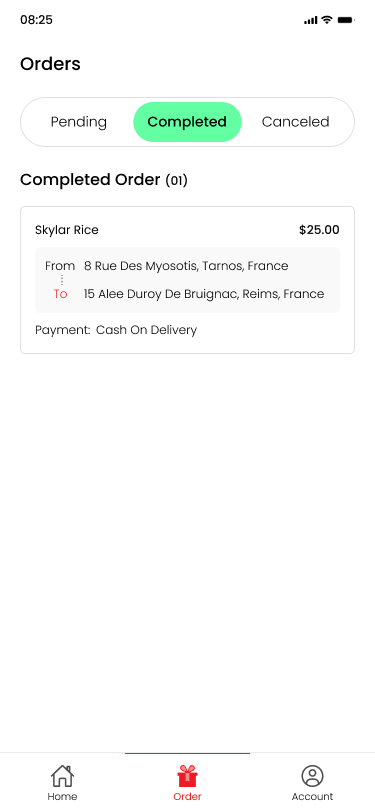Open the Skylar Rice order card
Viewport: 375px width, 812px height.
(188, 280)
